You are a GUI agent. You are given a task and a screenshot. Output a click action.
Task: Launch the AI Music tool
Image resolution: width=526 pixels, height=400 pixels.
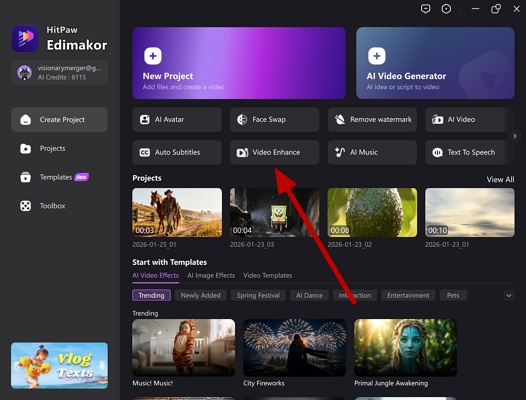point(372,152)
